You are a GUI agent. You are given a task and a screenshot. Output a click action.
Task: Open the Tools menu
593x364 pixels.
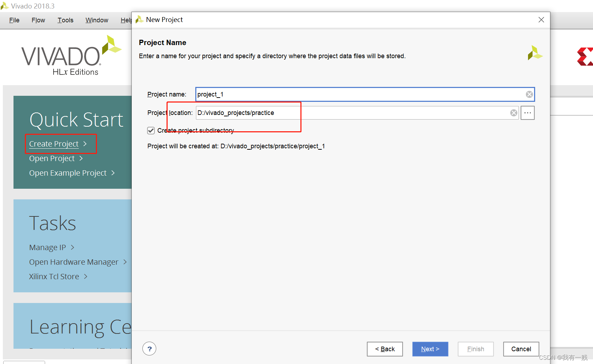tap(65, 20)
